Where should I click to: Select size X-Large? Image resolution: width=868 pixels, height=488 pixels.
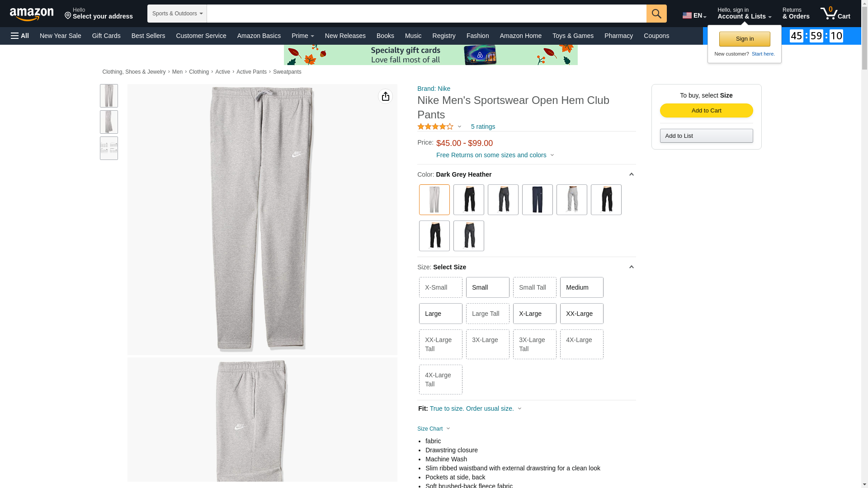[534, 314]
